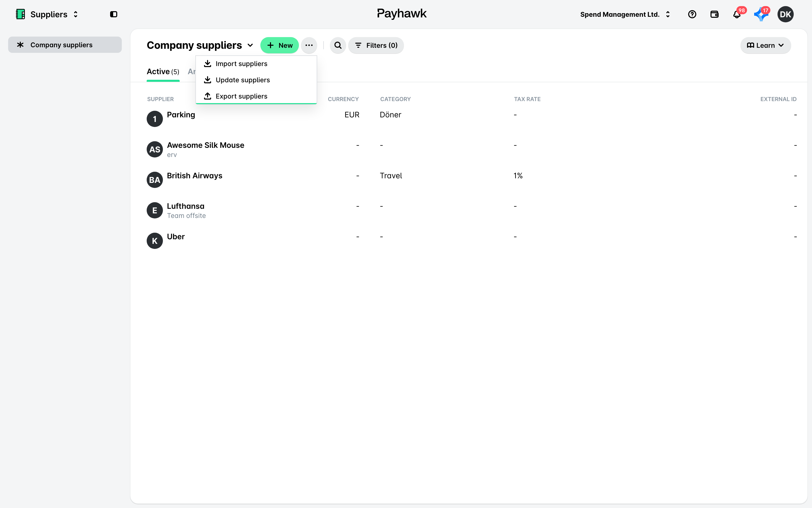This screenshot has width=812, height=508.
Task: Click the green New button
Action: (x=279, y=45)
